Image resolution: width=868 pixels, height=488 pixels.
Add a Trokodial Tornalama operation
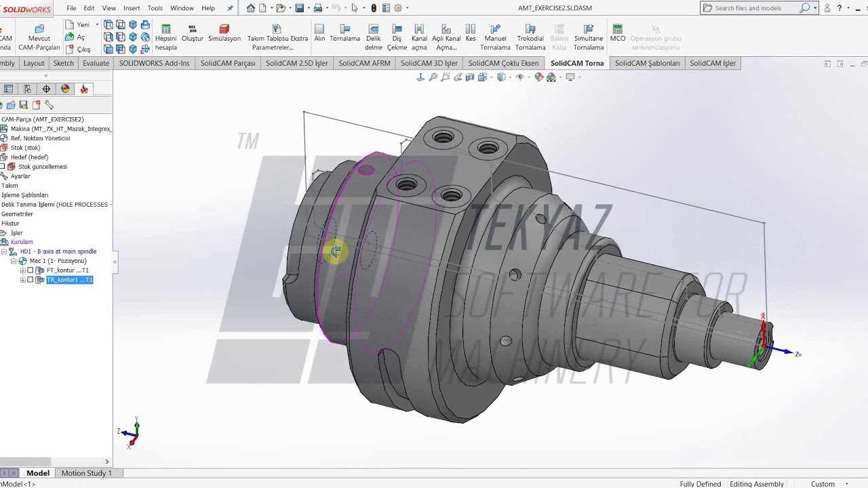pyautogui.click(x=530, y=38)
